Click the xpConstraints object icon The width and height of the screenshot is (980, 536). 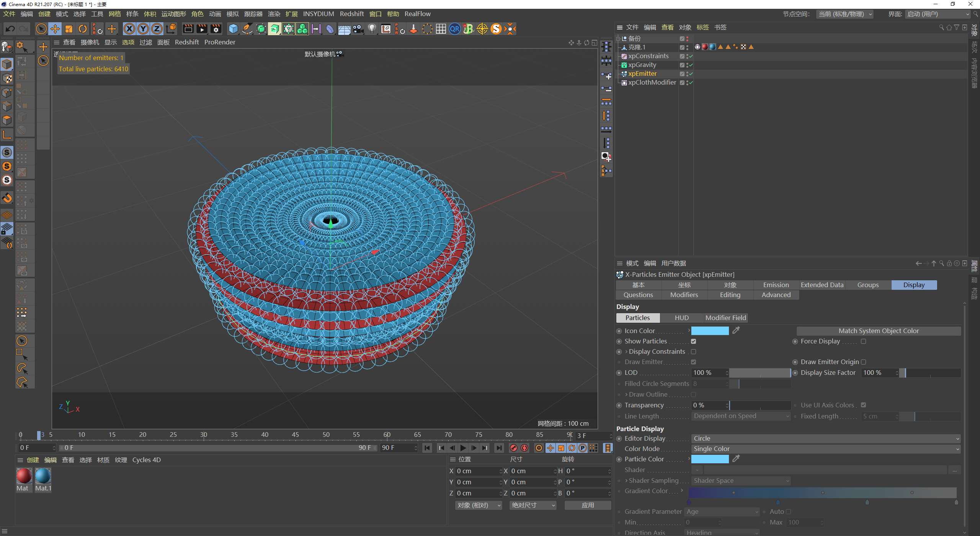coord(624,56)
